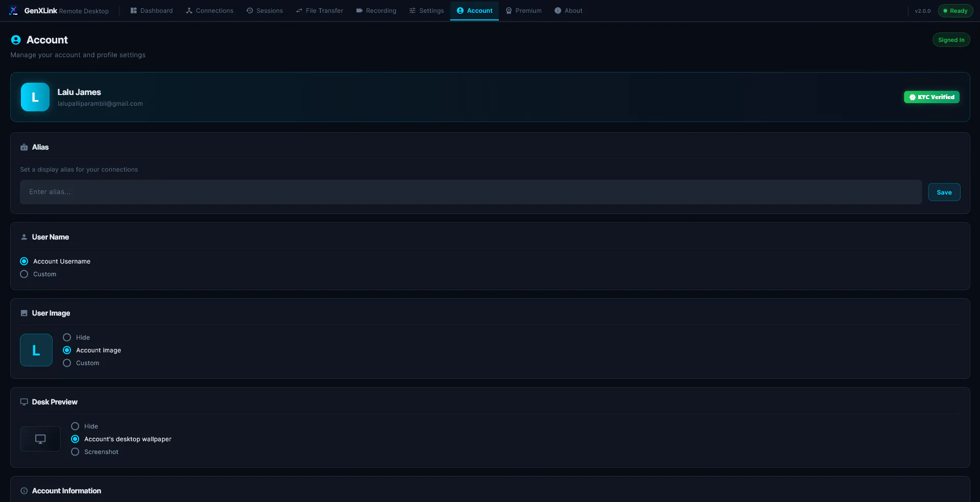
Task: Click the Account Information info icon
Action: click(24, 491)
